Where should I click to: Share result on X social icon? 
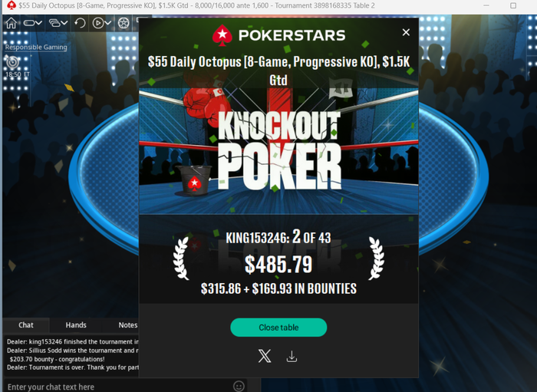265,356
